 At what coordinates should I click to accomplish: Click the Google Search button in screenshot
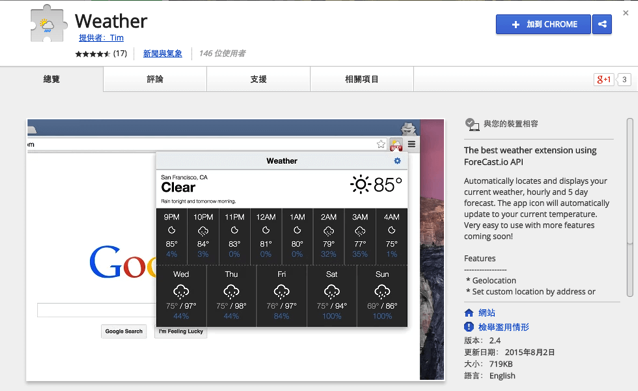point(124,331)
